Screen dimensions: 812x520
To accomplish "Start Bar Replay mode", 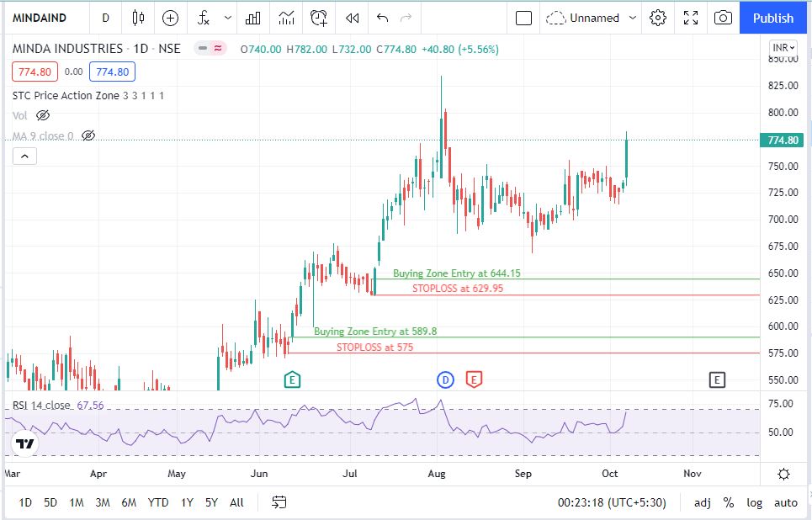I will coord(353,18).
